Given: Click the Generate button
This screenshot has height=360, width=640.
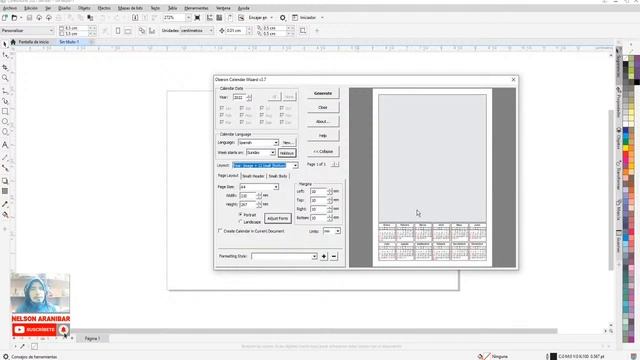Looking at the screenshot, I should click(x=323, y=93).
